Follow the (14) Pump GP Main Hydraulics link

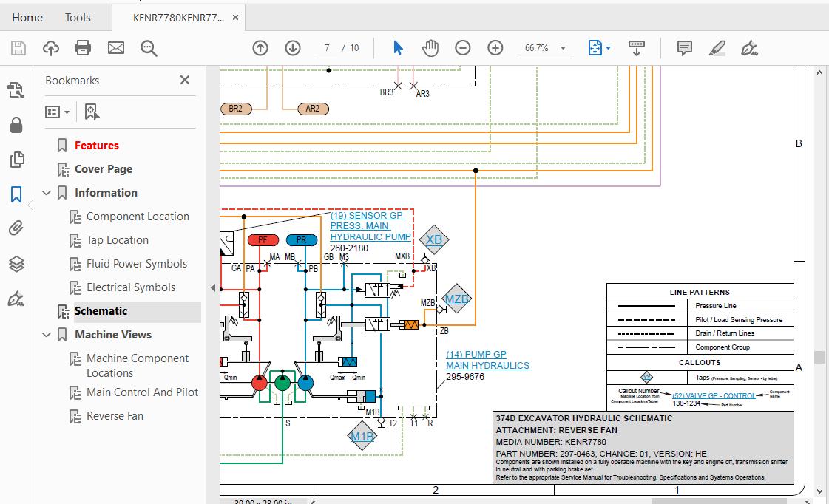[x=487, y=360]
